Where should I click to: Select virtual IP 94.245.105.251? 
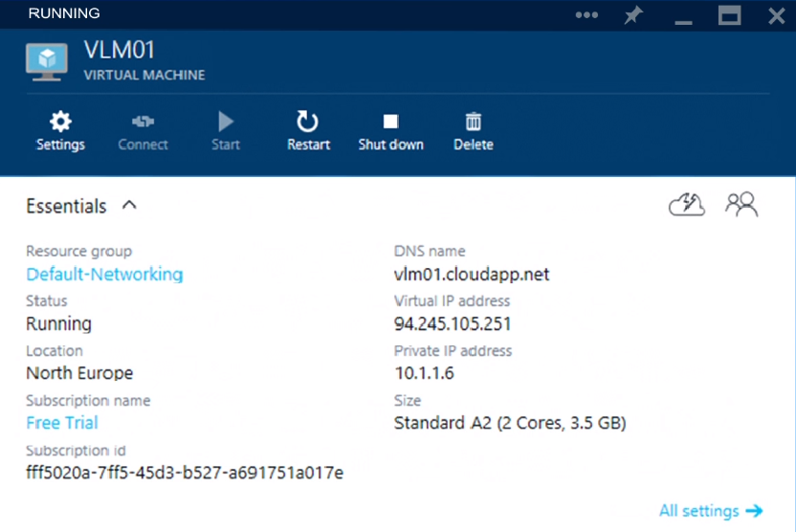tap(453, 323)
